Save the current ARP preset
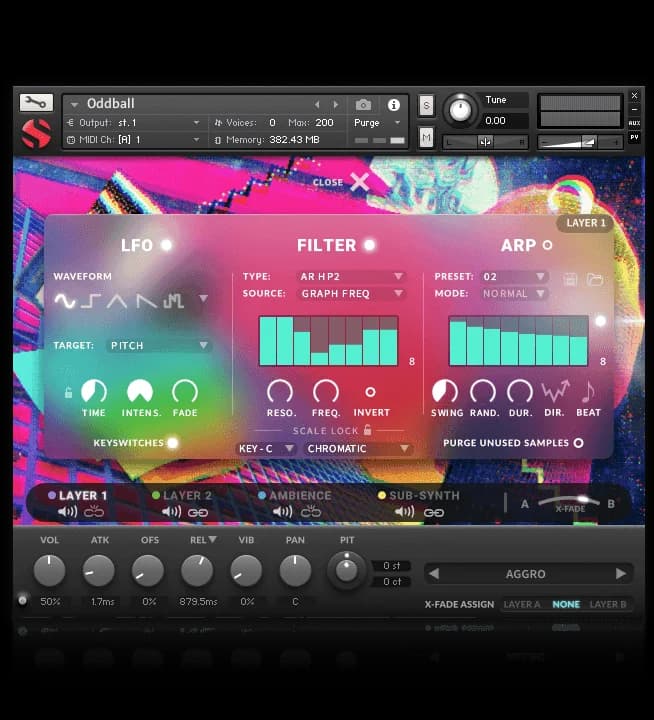The width and height of the screenshot is (654, 720). tap(571, 279)
